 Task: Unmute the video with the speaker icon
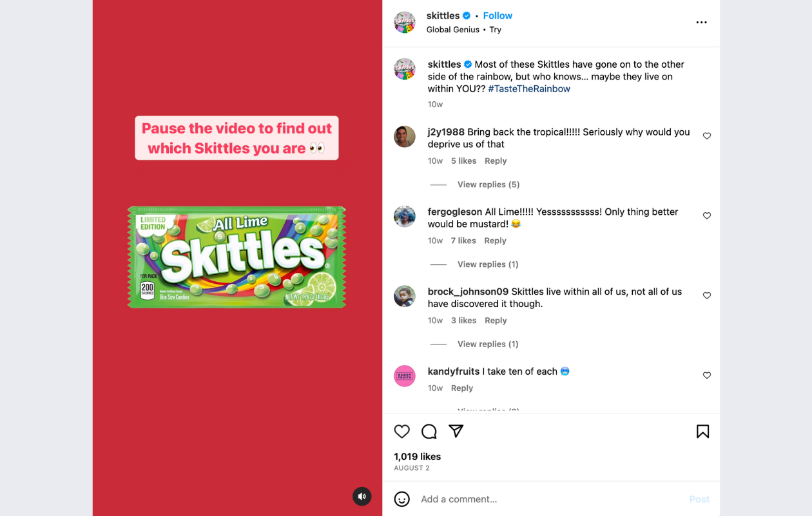click(x=362, y=496)
